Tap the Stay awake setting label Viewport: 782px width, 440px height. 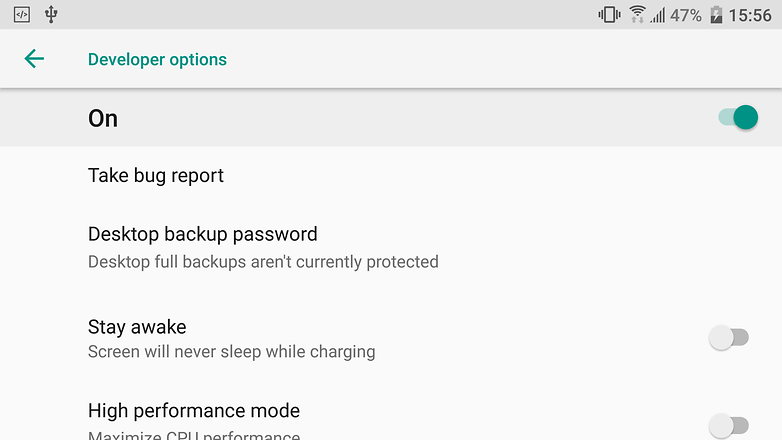(x=137, y=327)
